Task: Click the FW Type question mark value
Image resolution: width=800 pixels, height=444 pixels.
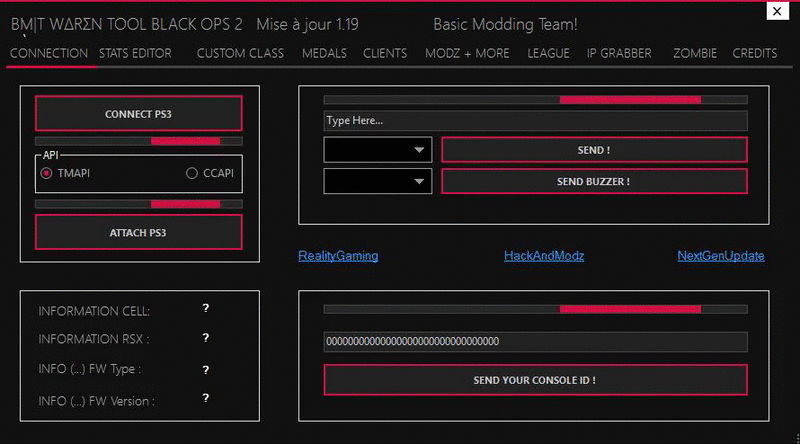Action: (x=206, y=369)
